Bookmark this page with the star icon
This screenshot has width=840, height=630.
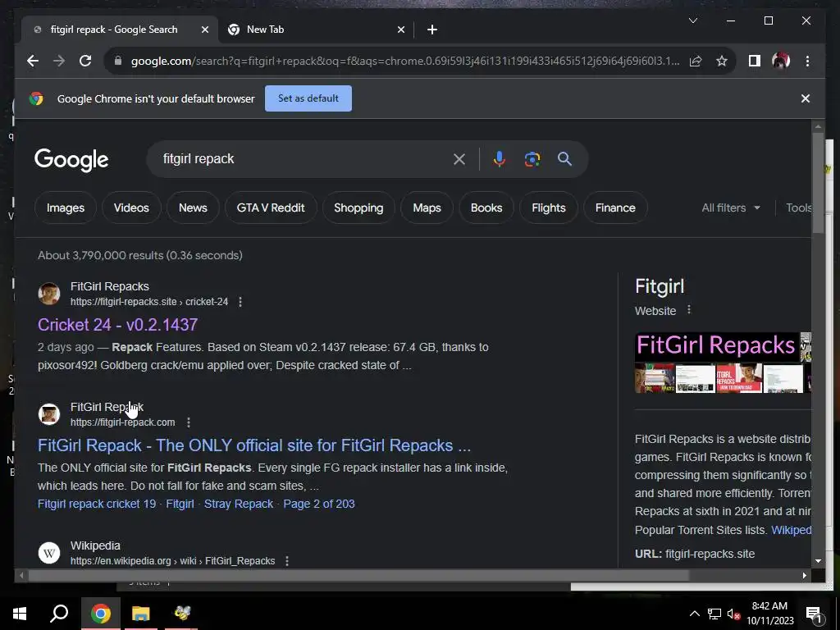coord(722,61)
